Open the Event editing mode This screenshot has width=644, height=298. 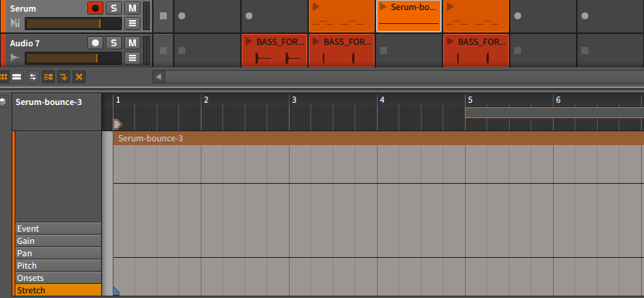point(59,229)
